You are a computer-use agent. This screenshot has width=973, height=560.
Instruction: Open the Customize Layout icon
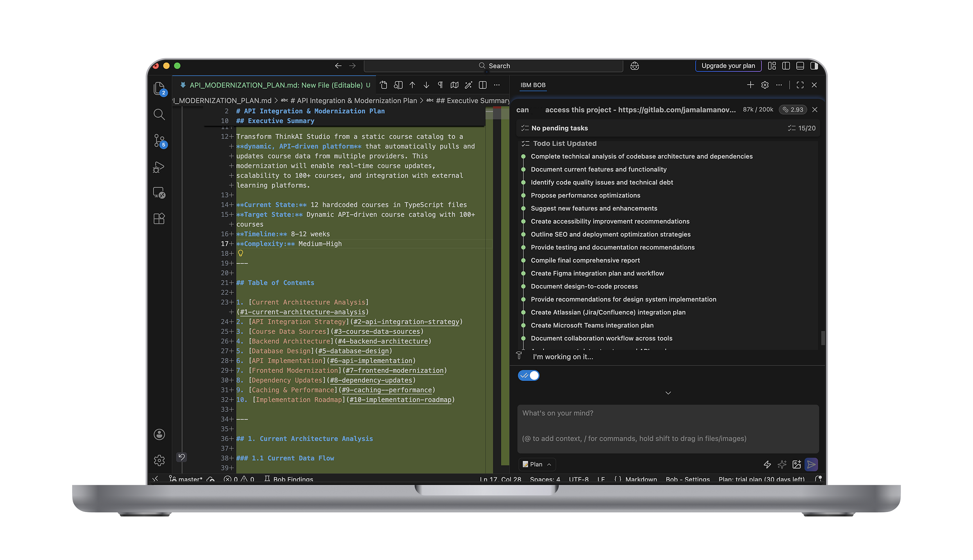point(772,66)
